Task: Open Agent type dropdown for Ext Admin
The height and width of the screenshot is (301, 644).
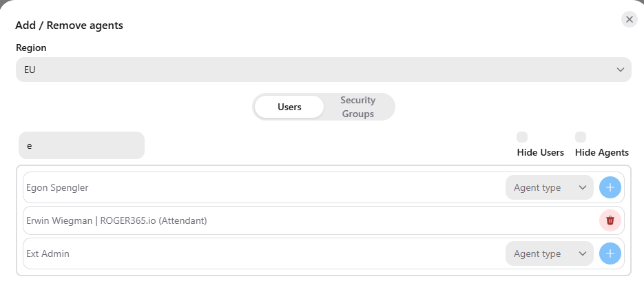Action: tap(550, 253)
